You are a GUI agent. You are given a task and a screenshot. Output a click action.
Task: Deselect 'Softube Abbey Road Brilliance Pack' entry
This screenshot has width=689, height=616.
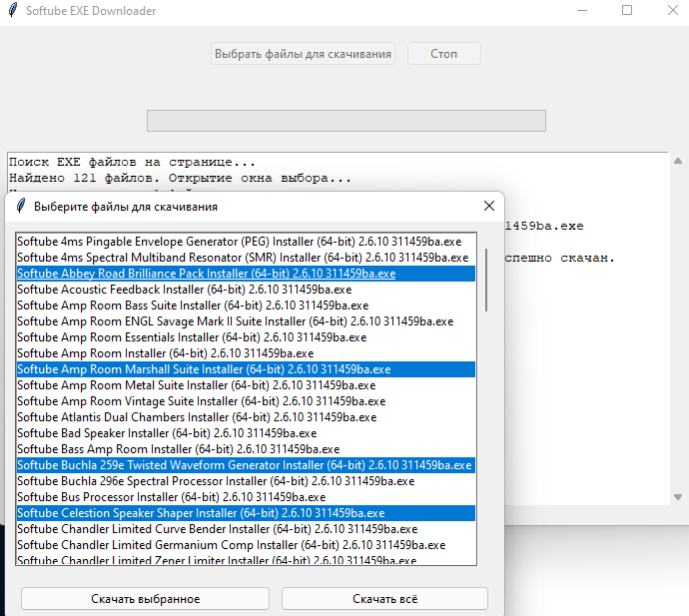(246, 274)
